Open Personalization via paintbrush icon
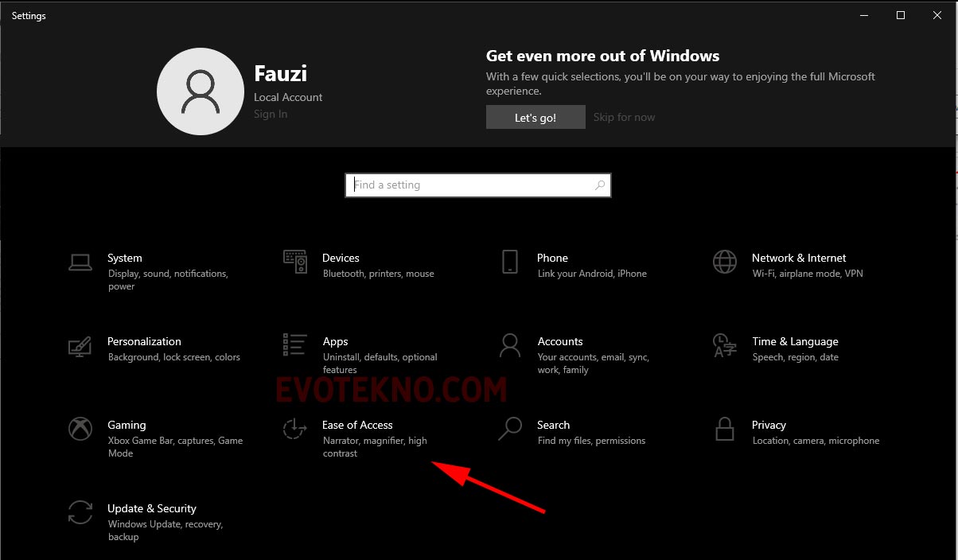Screen dimensions: 958x560 pos(80,346)
